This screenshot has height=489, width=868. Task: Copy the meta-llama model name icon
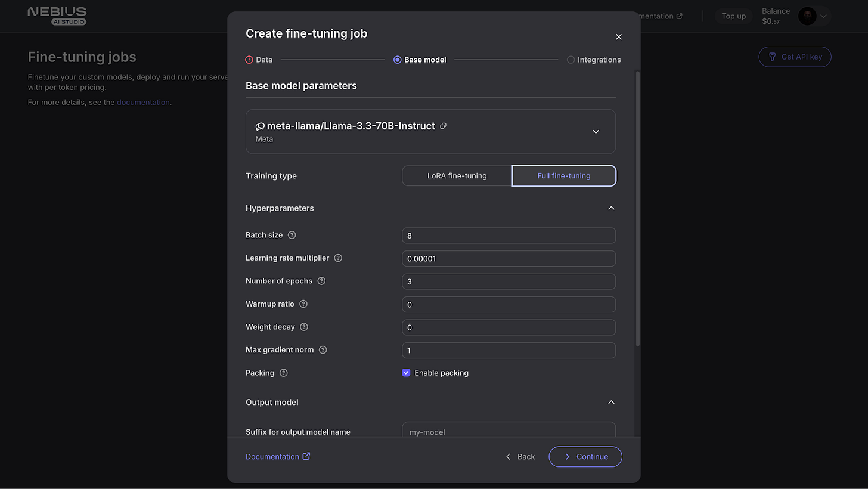[x=443, y=126]
